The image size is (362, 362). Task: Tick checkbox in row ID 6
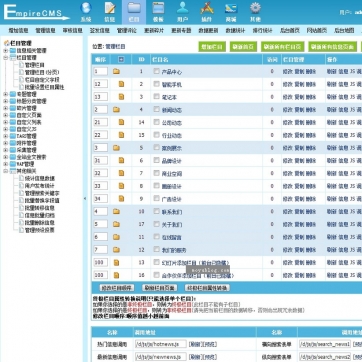pyautogui.click(x=156, y=160)
